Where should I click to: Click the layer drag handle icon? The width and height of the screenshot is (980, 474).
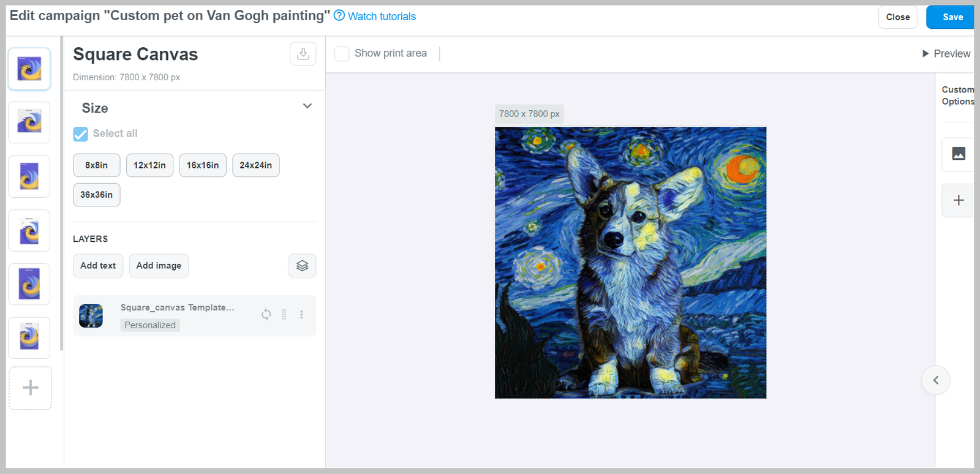pyautogui.click(x=284, y=315)
